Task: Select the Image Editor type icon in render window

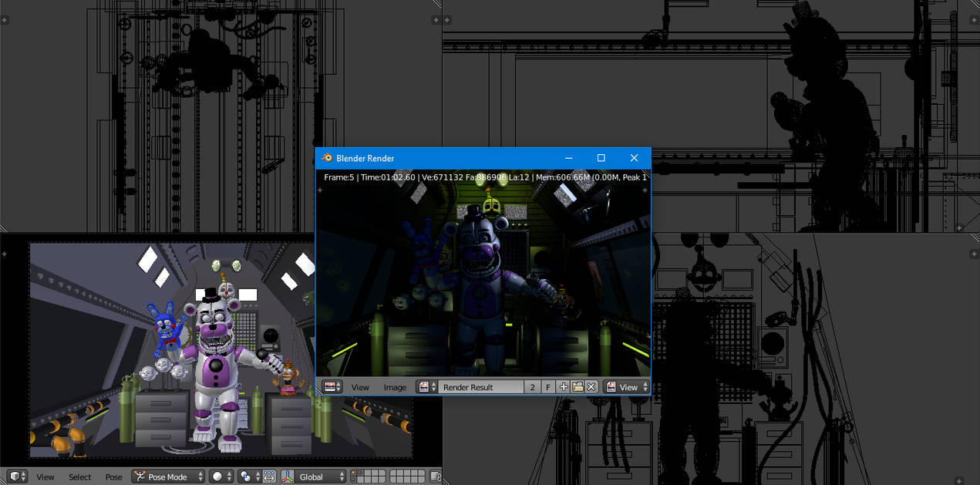Action: pyautogui.click(x=331, y=386)
